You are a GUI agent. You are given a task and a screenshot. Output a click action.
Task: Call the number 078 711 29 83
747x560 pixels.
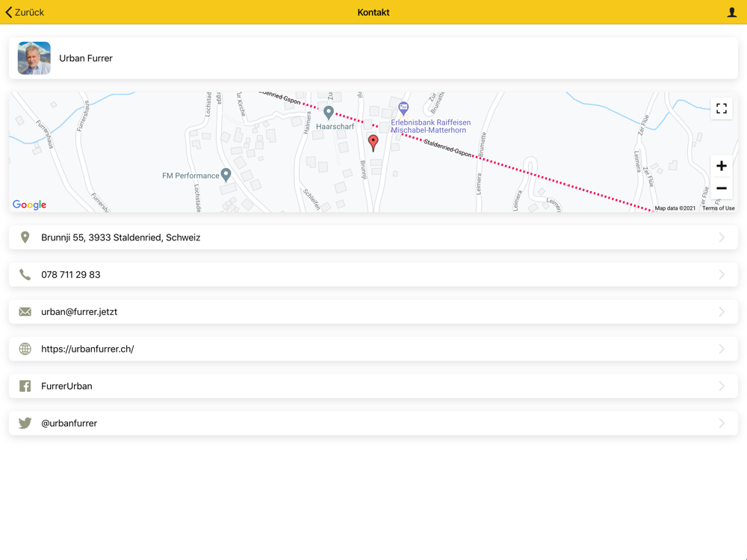click(x=70, y=275)
